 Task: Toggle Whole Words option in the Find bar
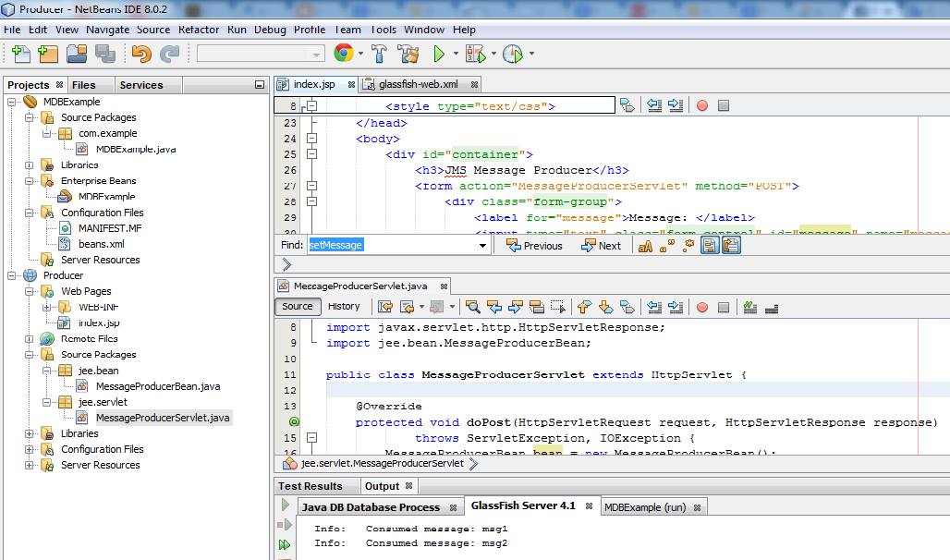click(667, 246)
